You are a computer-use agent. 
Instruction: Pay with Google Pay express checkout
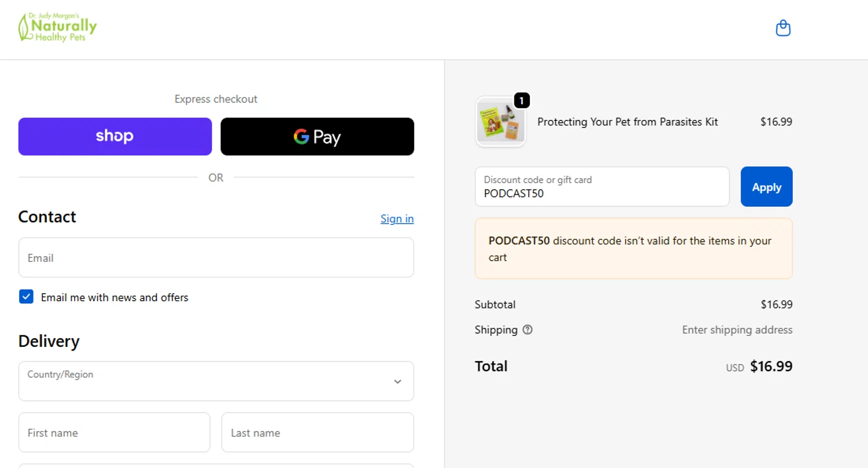tap(317, 137)
